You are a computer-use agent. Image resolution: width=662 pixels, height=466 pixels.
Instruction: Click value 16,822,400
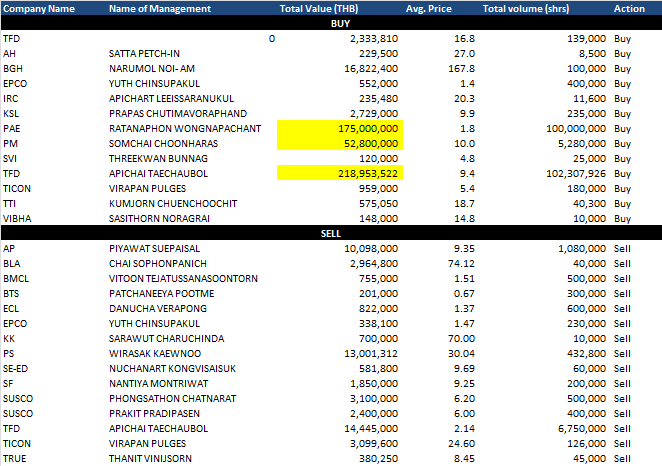tap(371, 68)
